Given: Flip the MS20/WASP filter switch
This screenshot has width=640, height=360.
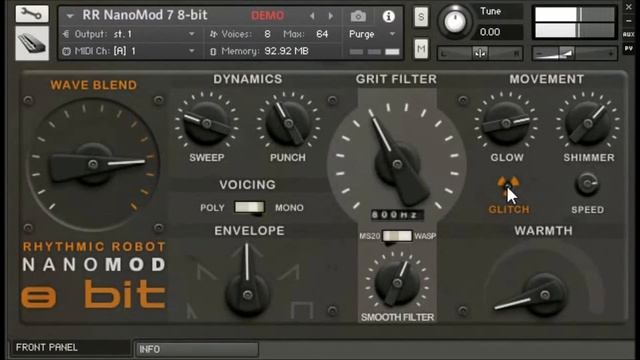Looking at the screenshot, I should coord(397,236).
